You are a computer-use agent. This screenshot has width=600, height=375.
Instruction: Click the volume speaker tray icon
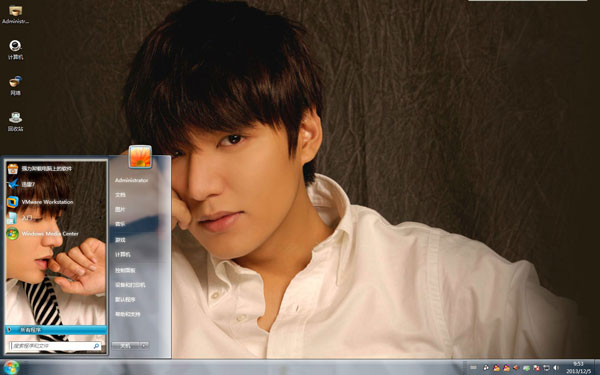[x=556, y=368]
